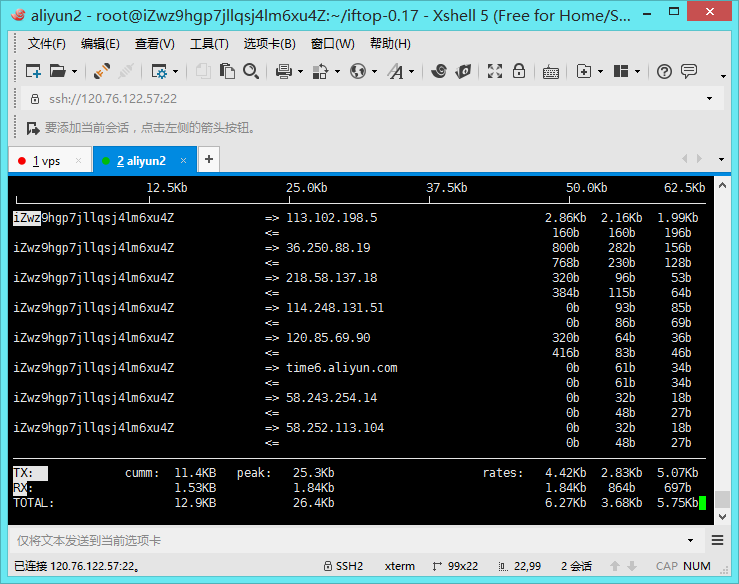Expand the layout arrange dropdown arrow

click(637, 72)
